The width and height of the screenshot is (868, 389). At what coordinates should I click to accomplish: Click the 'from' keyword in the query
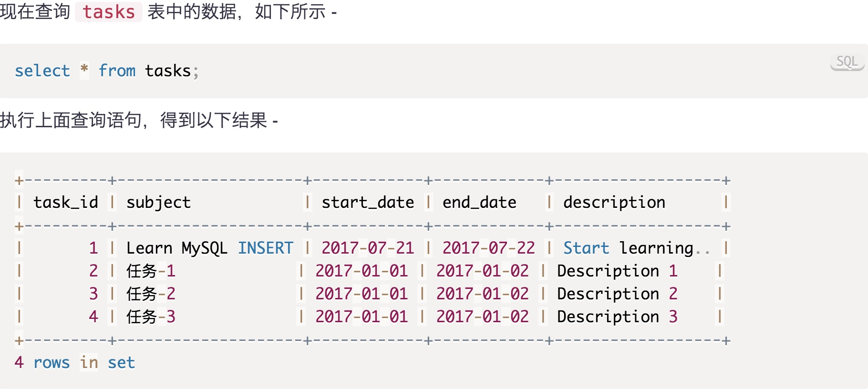117,71
